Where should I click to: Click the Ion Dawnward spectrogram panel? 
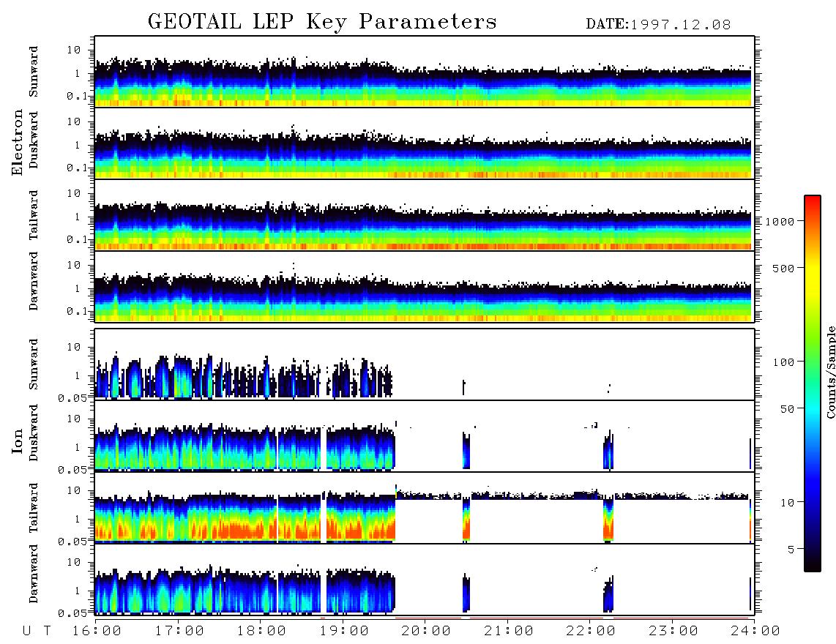(425, 580)
